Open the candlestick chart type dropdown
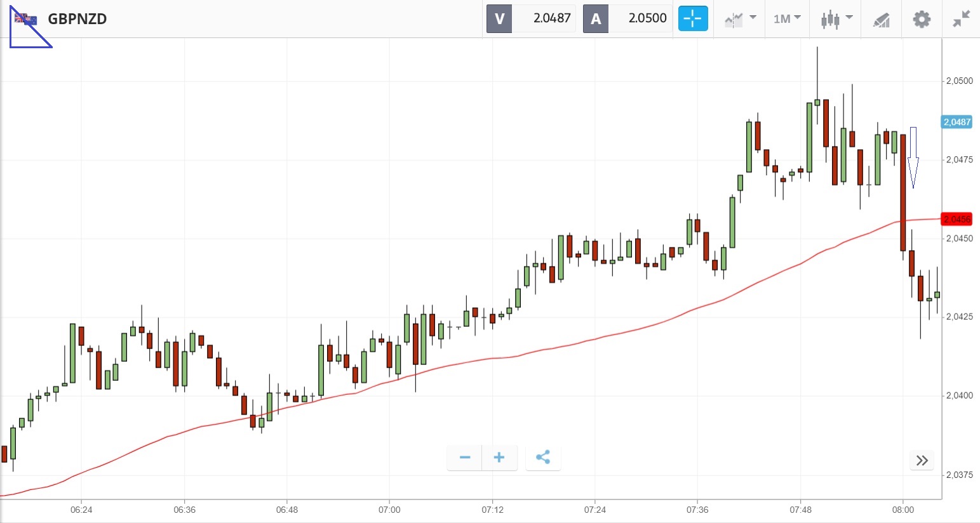 coord(836,18)
